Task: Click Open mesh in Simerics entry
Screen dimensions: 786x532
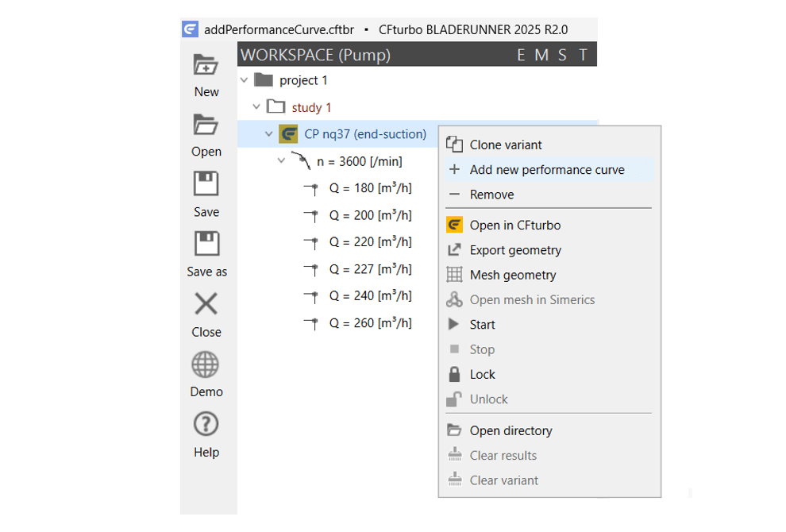Action: 549,299
